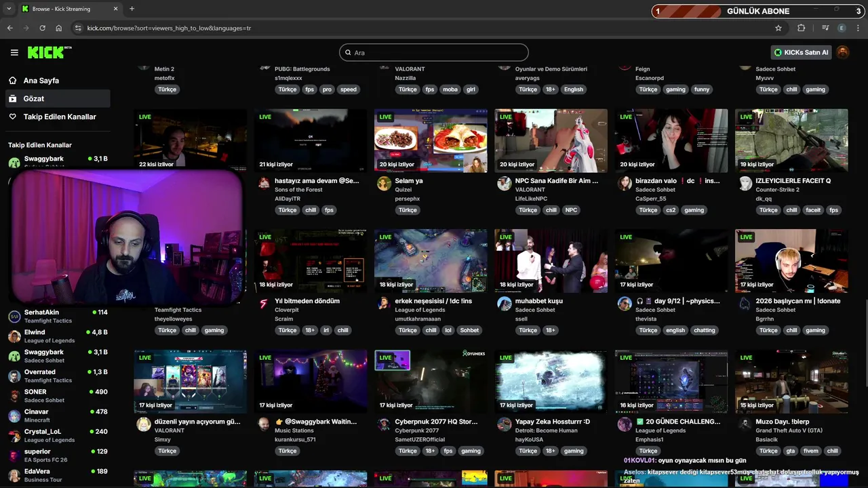This screenshot has height=488, width=868.
Task: Open Selam ya stream thumbnail
Action: 431,141
